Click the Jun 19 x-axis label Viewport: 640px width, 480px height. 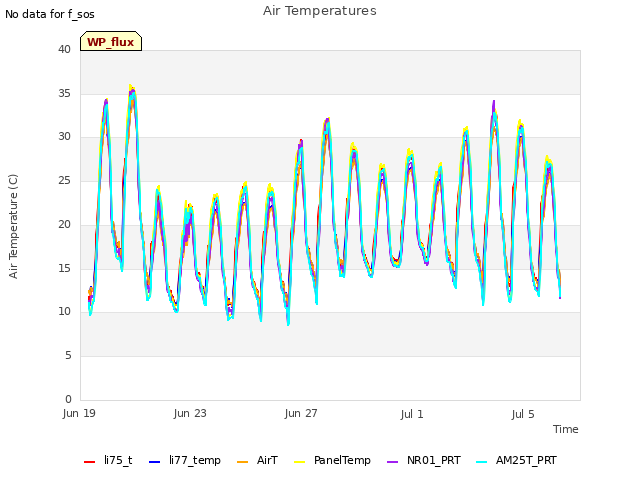(79, 413)
